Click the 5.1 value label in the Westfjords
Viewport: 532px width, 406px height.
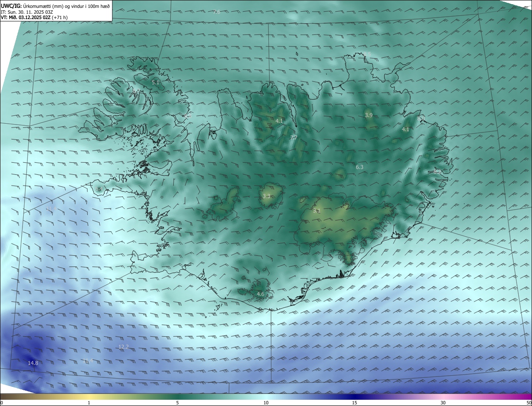pyautogui.click(x=155, y=82)
